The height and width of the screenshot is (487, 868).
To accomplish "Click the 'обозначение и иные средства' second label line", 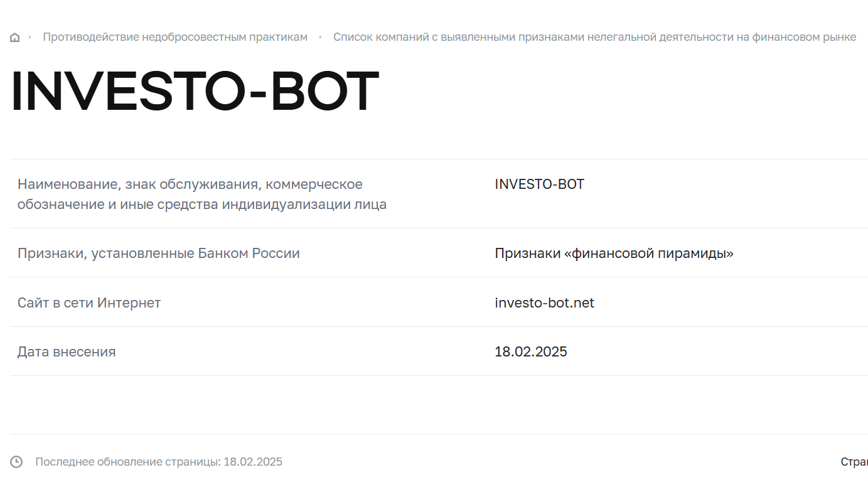I will click(x=202, y=205).
